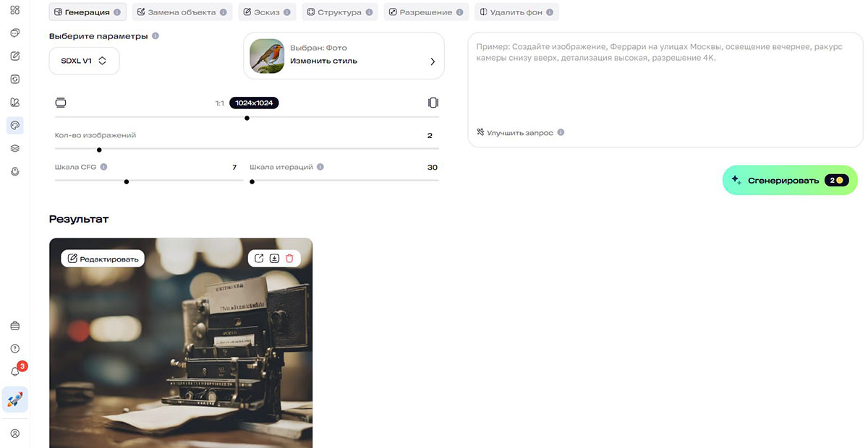Click the red delete icon on result image
The width and height of the screenshot is (868, 448).
[x=289, y=258]
